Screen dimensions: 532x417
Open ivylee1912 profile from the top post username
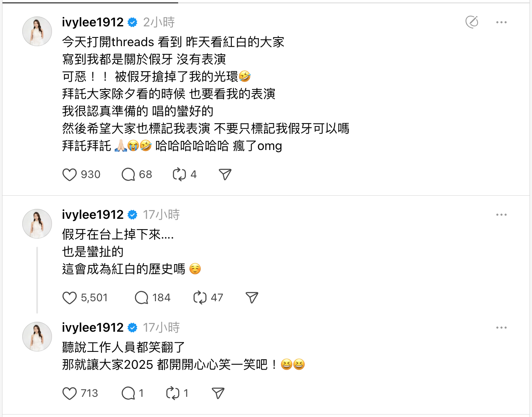click(93, 22)
